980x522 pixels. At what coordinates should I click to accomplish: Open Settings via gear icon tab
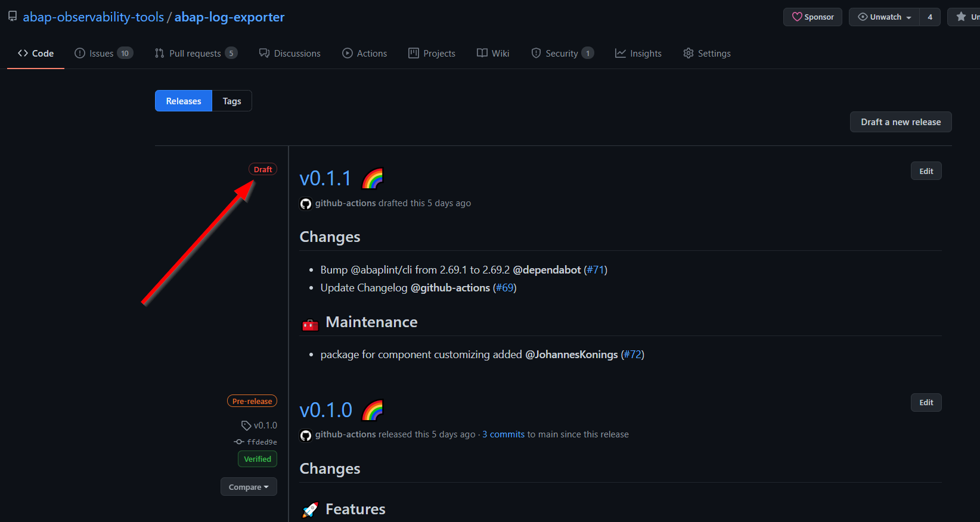706,54
